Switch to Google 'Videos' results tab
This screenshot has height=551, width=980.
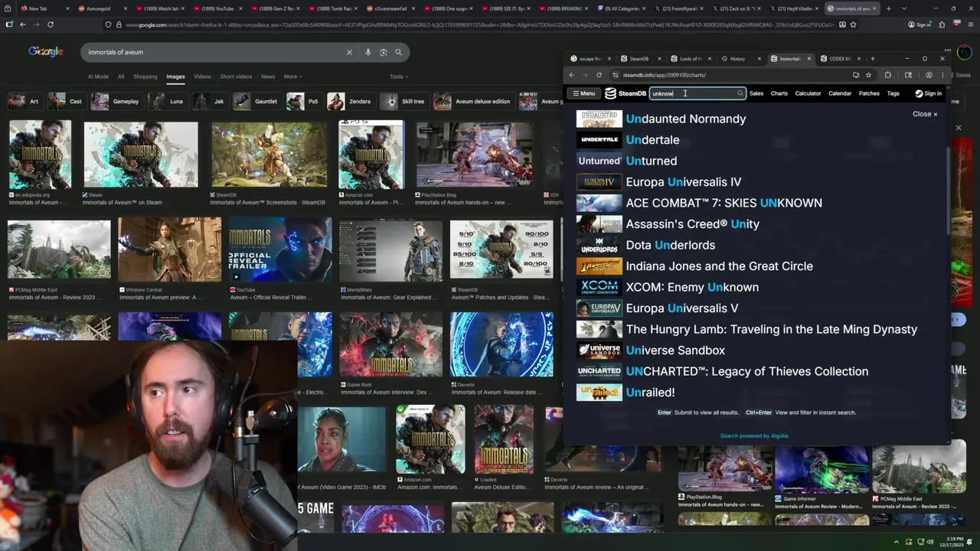click(x=202, y=77)
